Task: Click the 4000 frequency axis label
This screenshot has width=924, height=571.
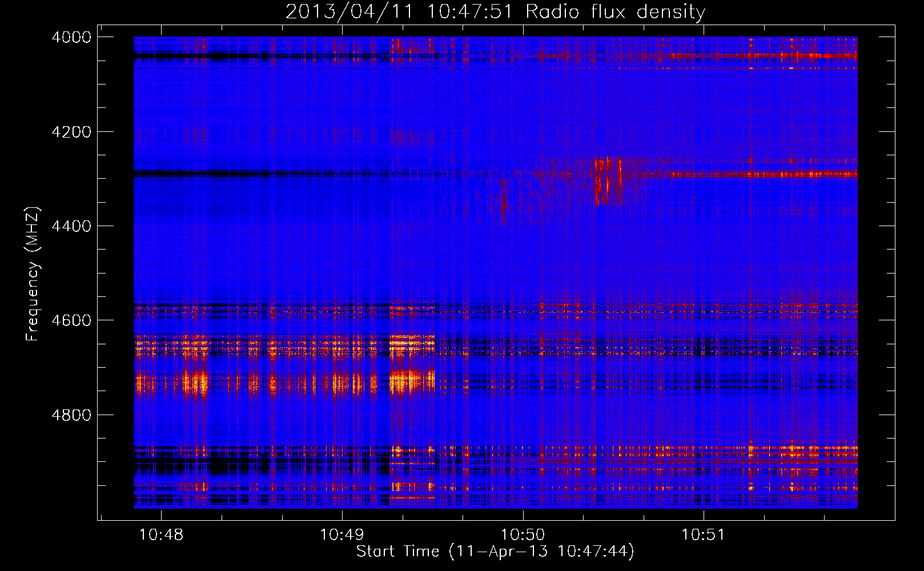Action: tap(71, 37)
